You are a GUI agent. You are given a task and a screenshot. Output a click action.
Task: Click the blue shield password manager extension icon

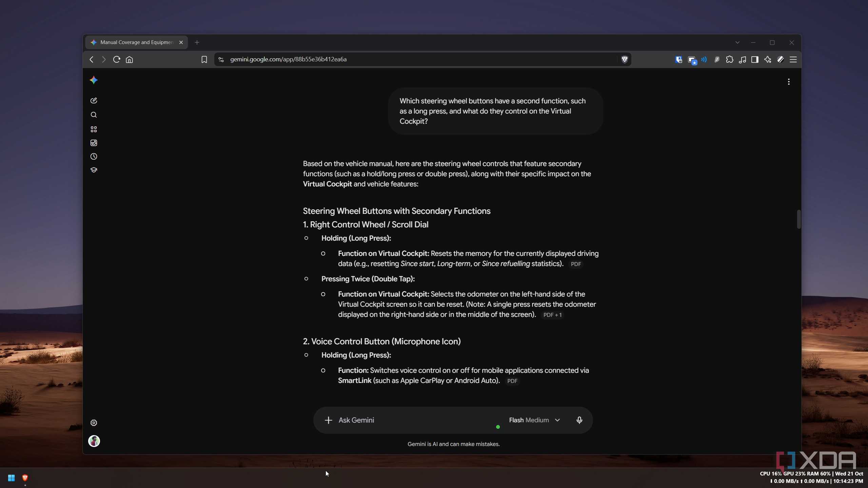pos(678,60)
